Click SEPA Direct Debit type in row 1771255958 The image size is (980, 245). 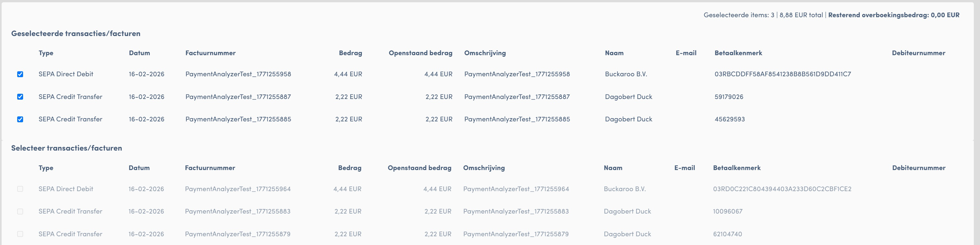(66, 74)
